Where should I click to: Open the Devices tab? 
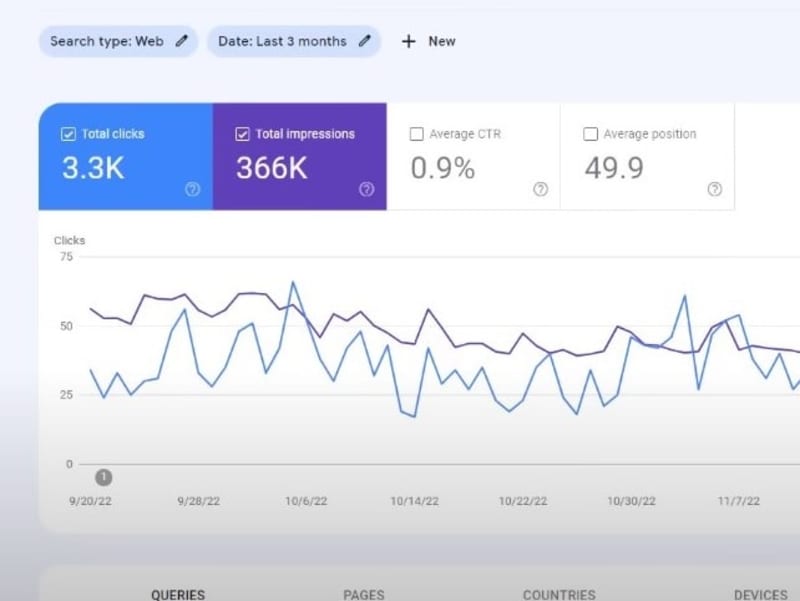pyautogui.click(x=761, y=594)
